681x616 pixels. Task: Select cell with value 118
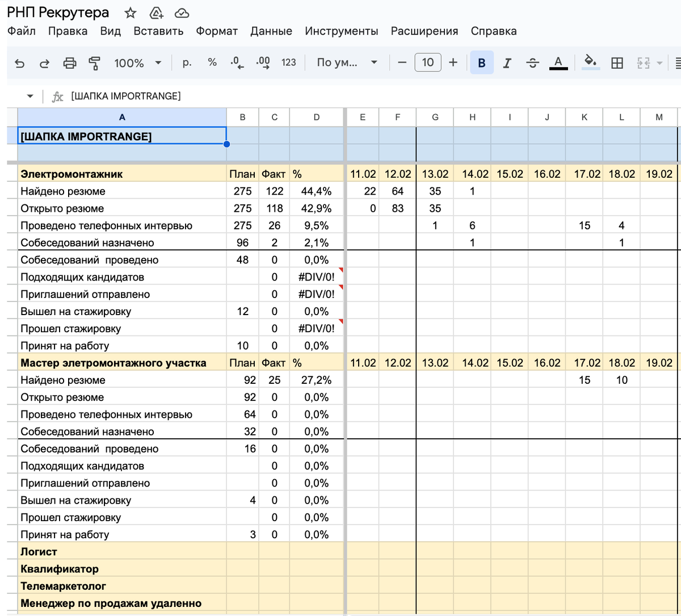(x=275, y=208)
